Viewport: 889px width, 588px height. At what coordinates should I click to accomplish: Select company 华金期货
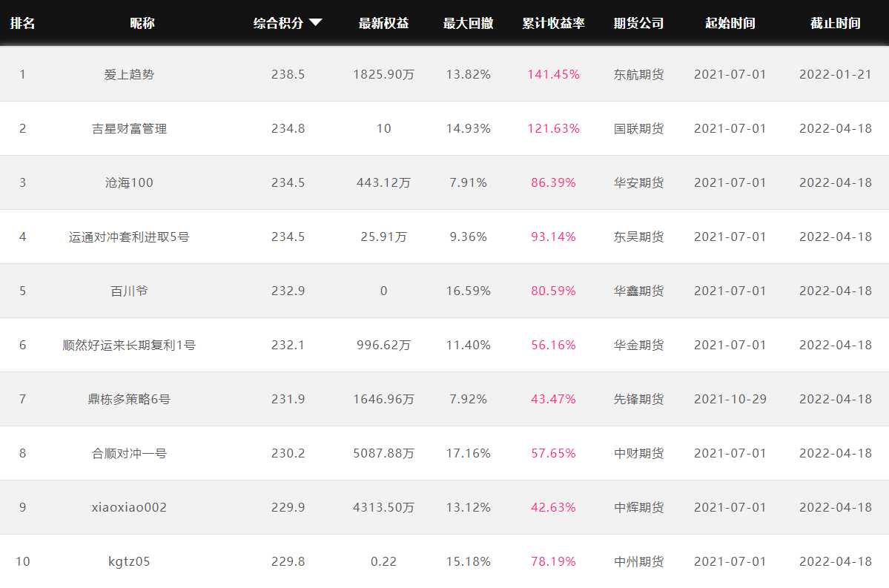639,346
